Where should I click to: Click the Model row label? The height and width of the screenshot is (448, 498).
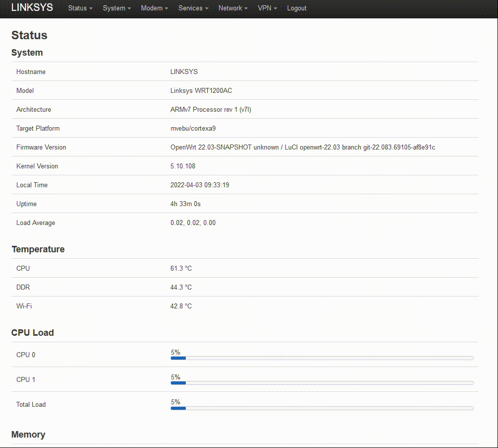point(25,91)
